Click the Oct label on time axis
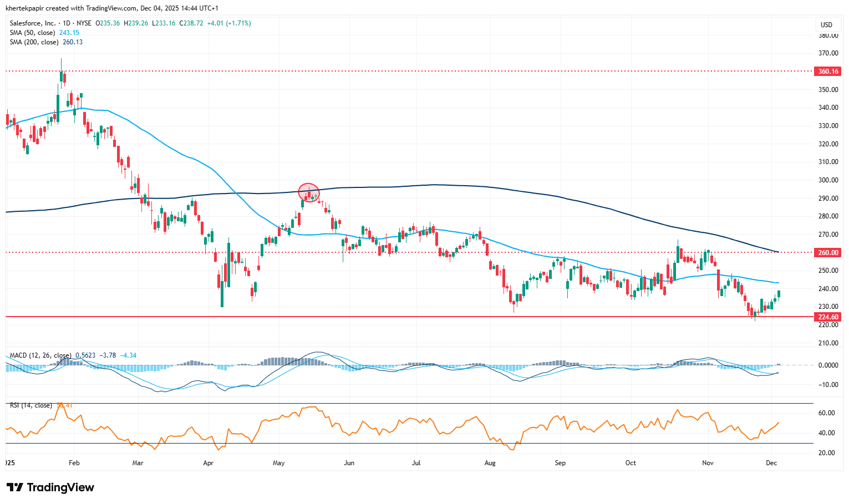849x504 pixels. point(631,462)
